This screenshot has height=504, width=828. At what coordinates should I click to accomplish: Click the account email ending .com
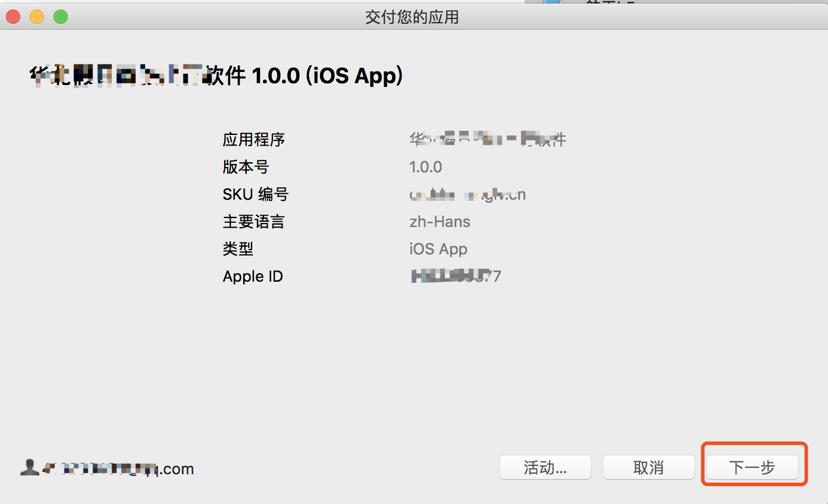pyautogui.click(x=118, y=468)
